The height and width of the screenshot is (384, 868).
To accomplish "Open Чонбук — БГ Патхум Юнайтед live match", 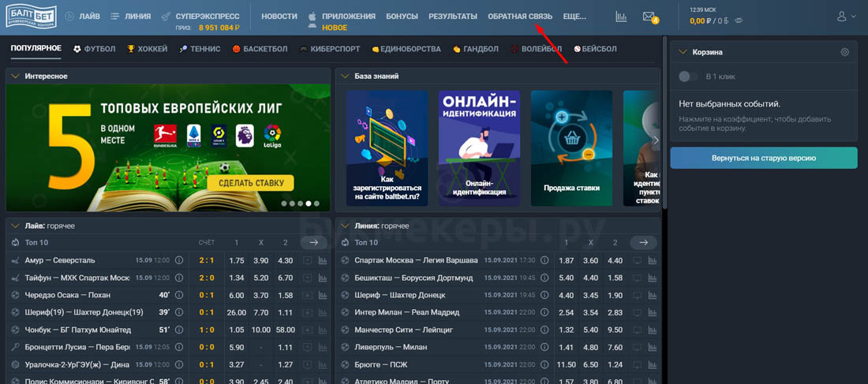I will [78, 330].
